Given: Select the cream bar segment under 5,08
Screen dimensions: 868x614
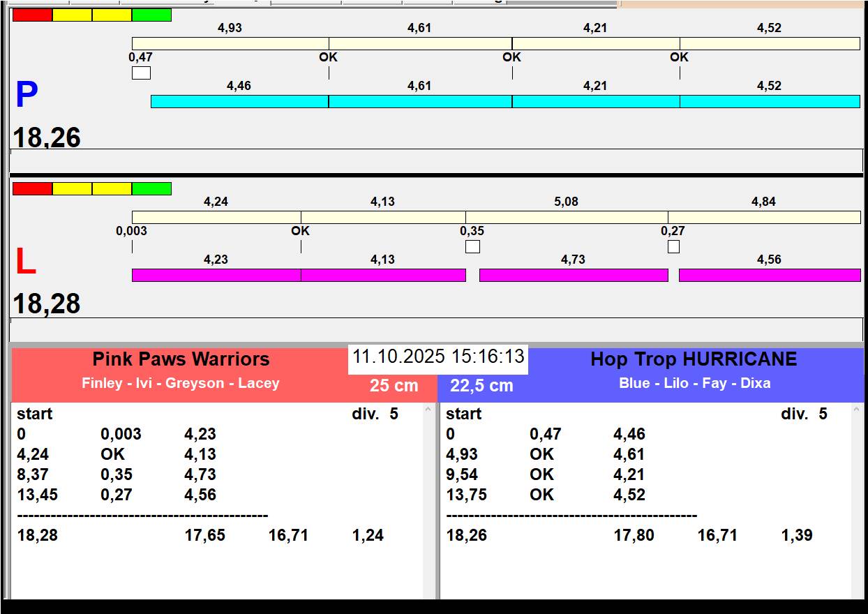Looking at the screenshot, I should click(567, 217).
